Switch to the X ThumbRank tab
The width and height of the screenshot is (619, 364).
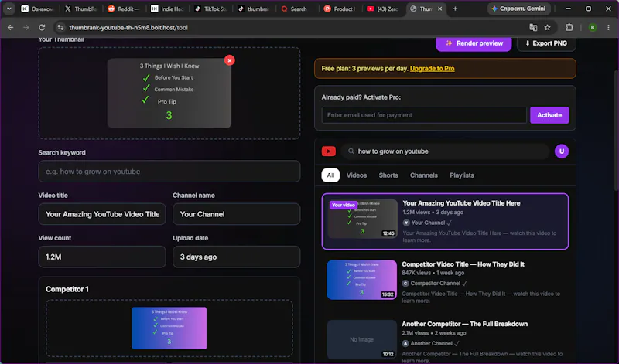81,9
